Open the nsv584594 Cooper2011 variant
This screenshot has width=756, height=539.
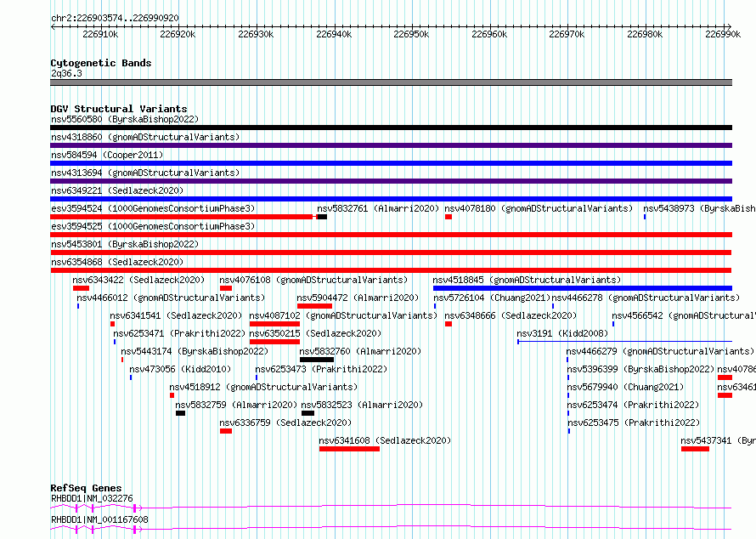click(107, 155)
